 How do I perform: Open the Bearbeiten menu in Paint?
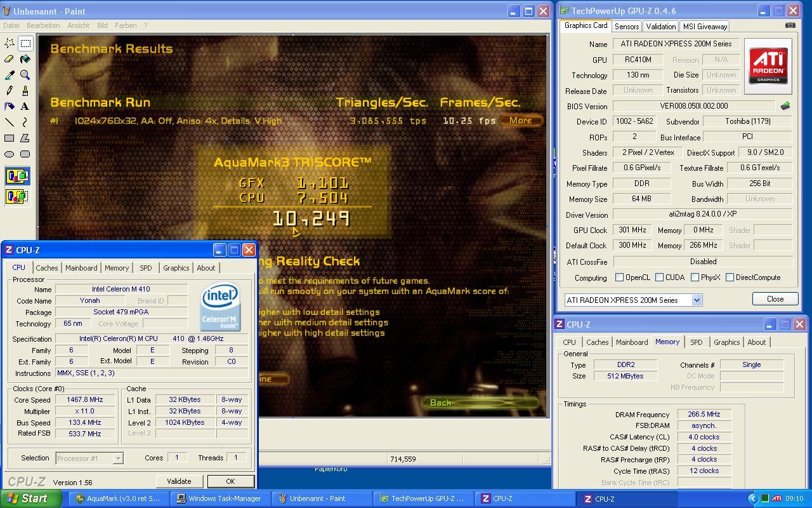(x=43, y=25)
